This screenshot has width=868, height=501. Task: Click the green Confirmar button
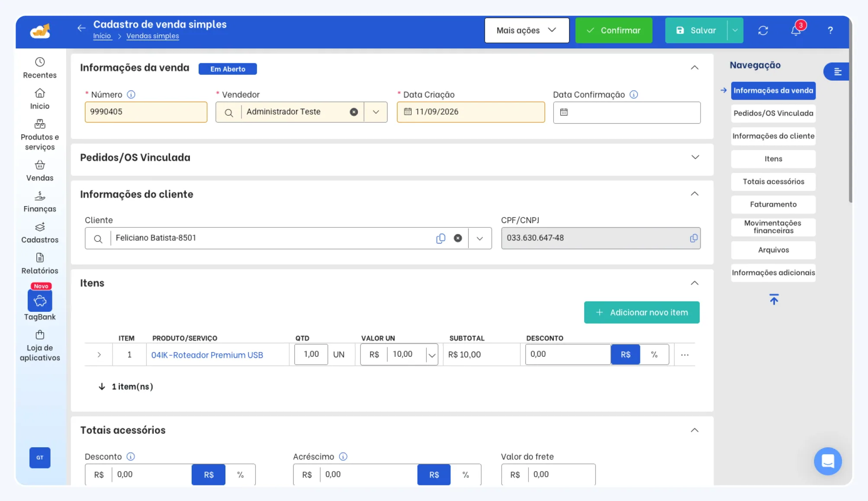[x=613, y=30]
